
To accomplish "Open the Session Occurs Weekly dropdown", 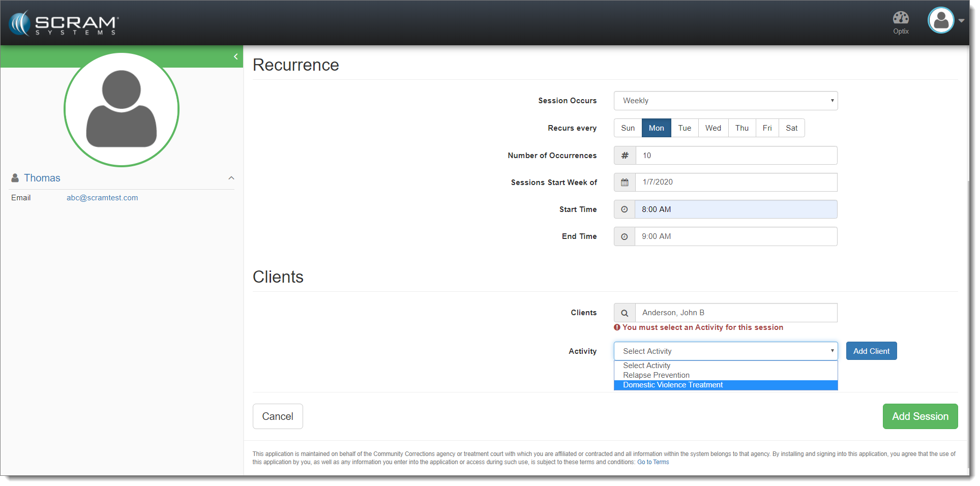I will coord(725,101).
